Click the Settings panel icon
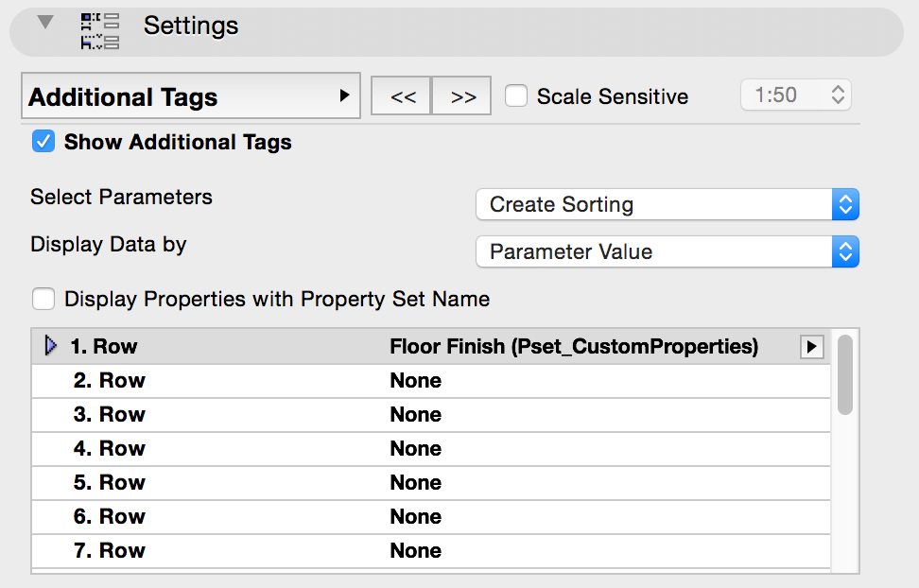The image size is (919, 588). 100,29
